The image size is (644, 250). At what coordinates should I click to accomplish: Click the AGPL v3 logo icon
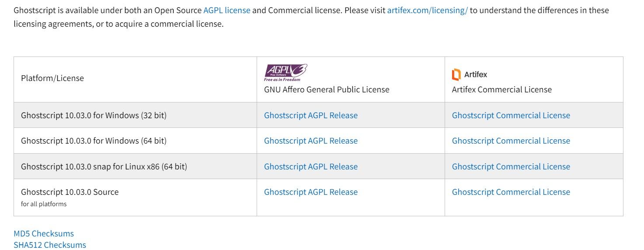[x=285, y=73]
